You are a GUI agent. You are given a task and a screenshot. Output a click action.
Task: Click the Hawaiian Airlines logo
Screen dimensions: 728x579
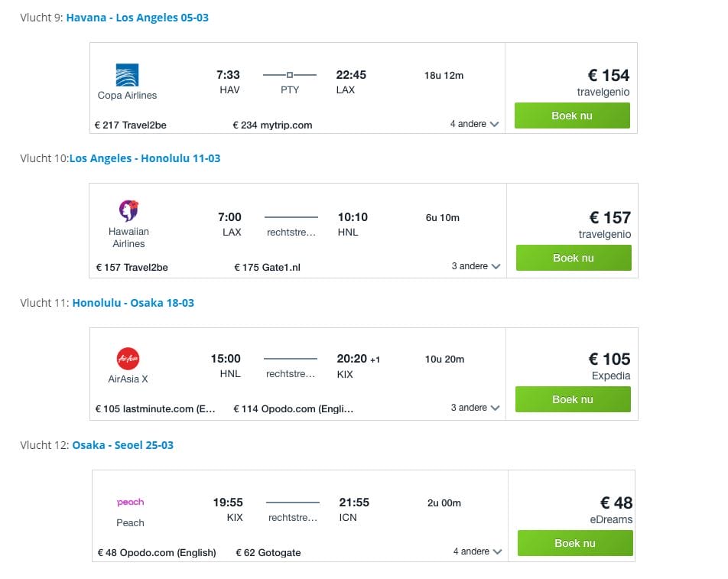[128, 211]
